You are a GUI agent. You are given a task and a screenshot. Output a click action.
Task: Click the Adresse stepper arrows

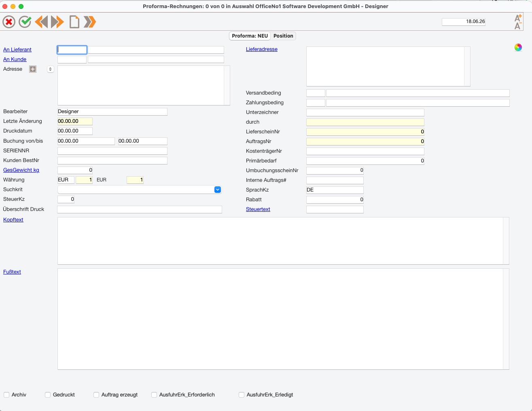[x=50, y=69]
